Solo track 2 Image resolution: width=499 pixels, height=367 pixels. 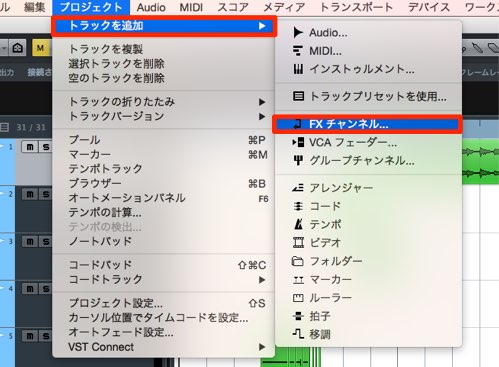pyautogui.click(x=46, y=194)
